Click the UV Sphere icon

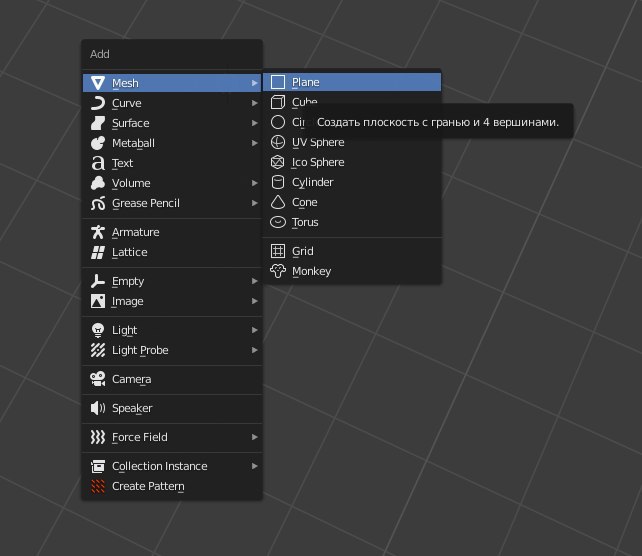(278, 142)
